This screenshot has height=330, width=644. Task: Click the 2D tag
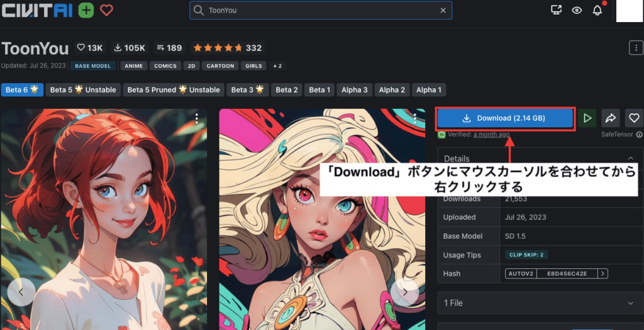point(191,66)
